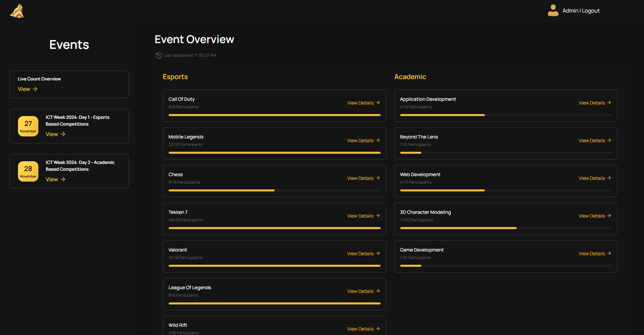
Task: Click 4/10 Participants under Application Development
Action: click(416, 107)
